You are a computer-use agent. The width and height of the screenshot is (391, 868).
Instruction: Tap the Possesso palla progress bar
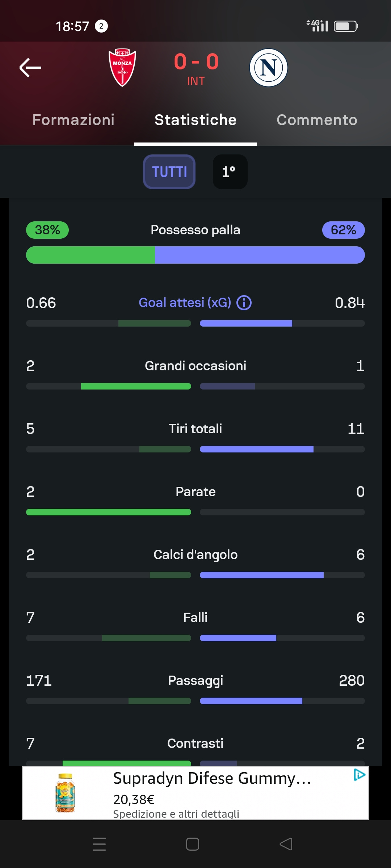(195, 255)
